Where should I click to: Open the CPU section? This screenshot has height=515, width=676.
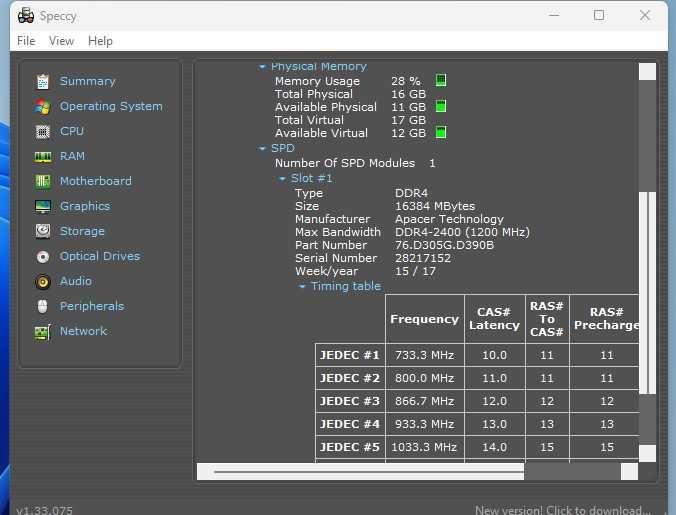click(x=72, y=131)
